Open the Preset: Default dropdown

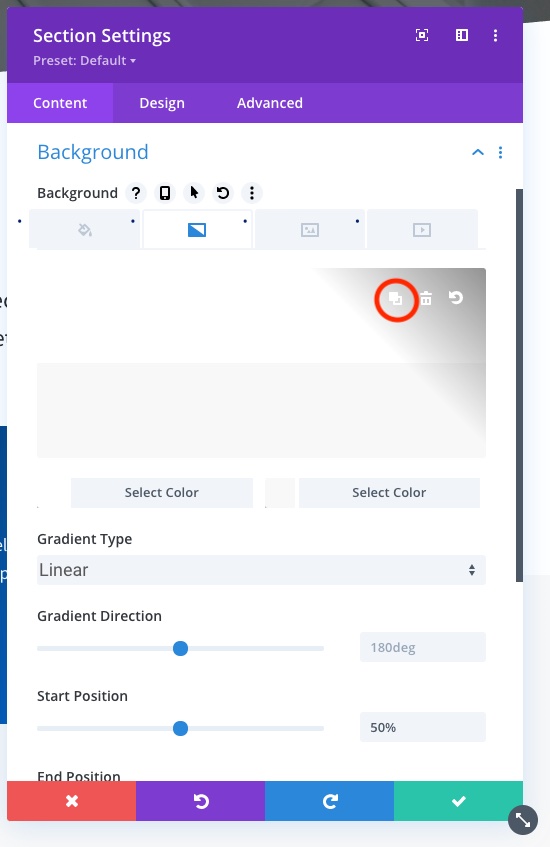click(x=84, y=60)
